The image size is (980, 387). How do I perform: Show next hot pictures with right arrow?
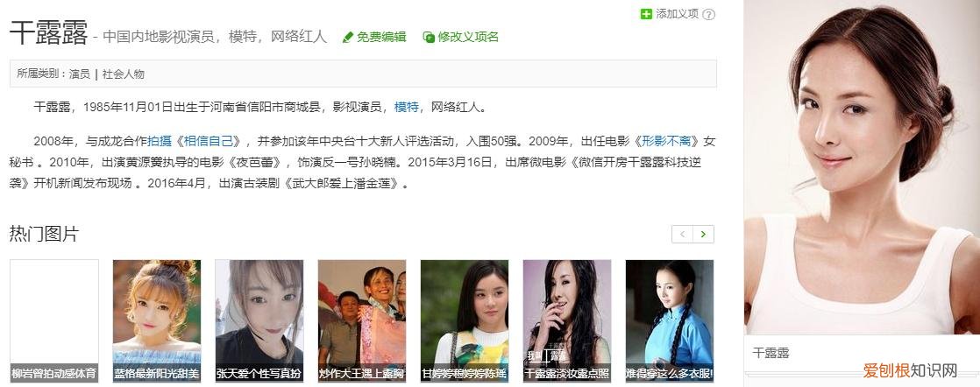click(703, 234)
